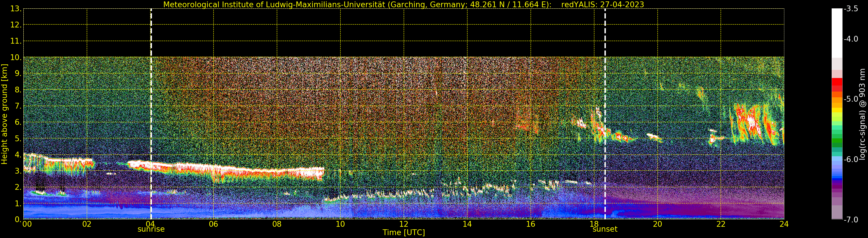Click the '12' time tick label on x-axis

(404, 224)
